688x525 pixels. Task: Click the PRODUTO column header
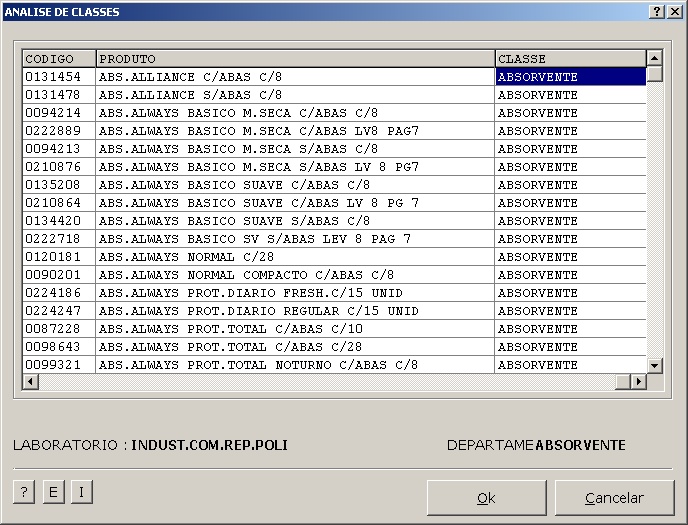tap(295, 59)
